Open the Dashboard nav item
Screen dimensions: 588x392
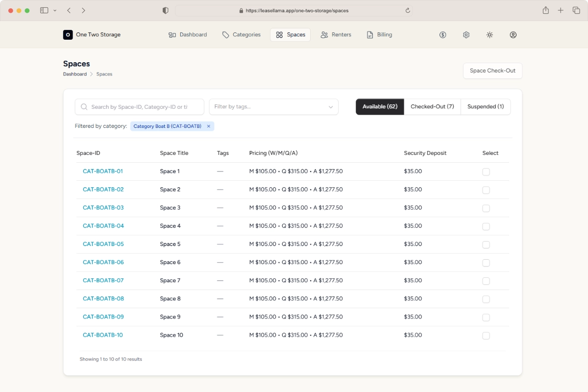(188, 35)
